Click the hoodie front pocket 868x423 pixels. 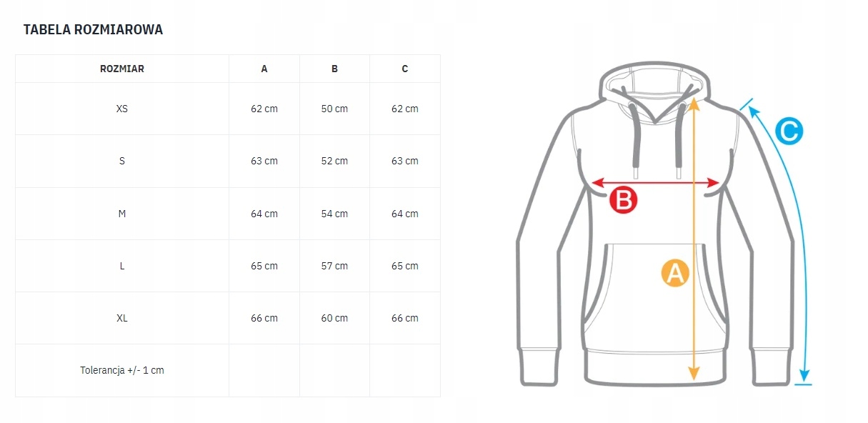[656, 290]
